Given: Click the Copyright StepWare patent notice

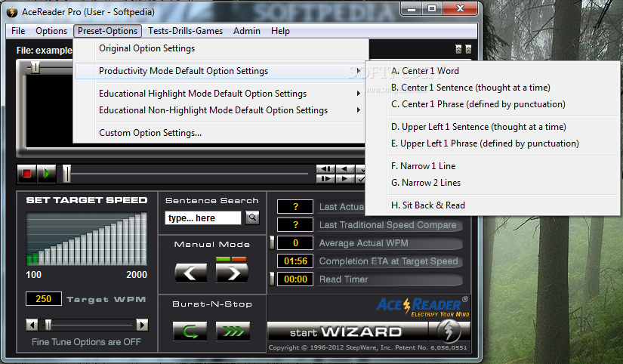Looking at the screenshot, I should tap(368, 347).
